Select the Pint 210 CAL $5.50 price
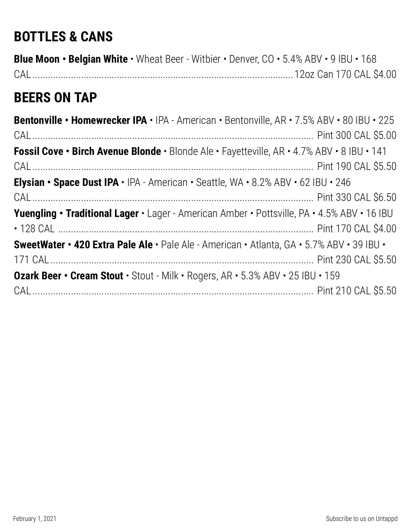Viewport: 411px width, 532px height. pos(357,291)
